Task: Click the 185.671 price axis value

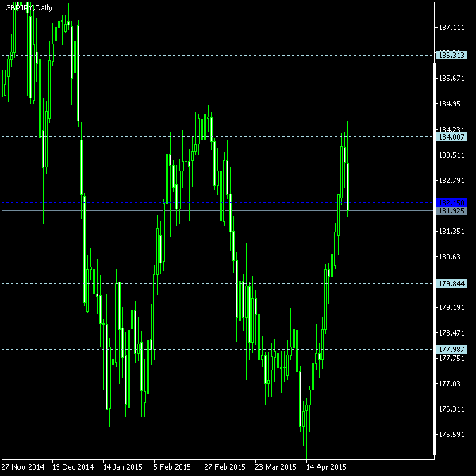Action: (x=451, y=79)
